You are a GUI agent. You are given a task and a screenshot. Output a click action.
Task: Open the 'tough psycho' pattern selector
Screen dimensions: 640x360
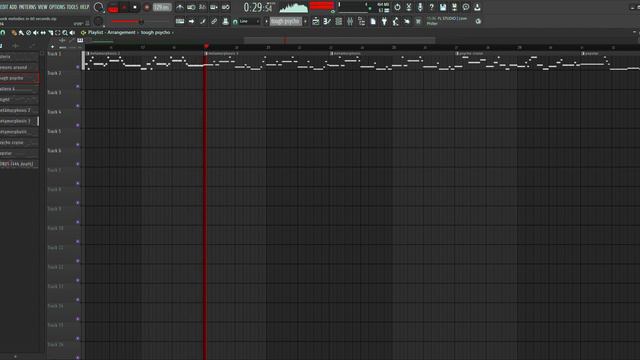pos(286,21)
